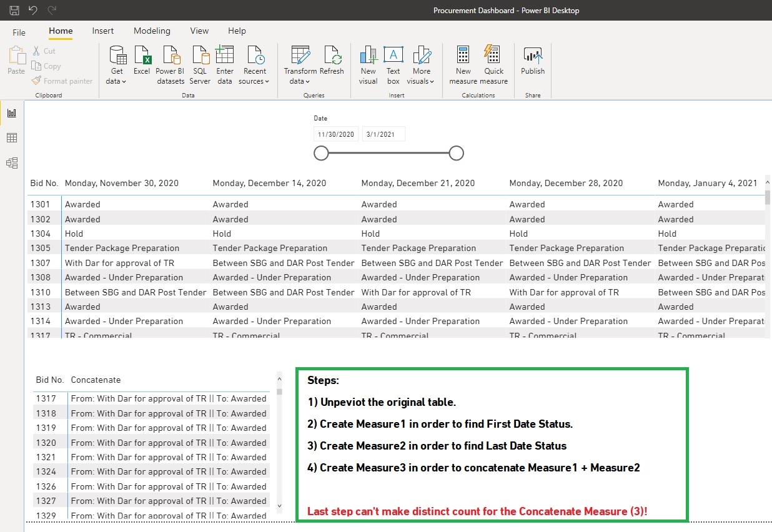Viewport: 772px width, 532px height.
Task: Select the Insert ribbon tab
Action: coord(103,31)
